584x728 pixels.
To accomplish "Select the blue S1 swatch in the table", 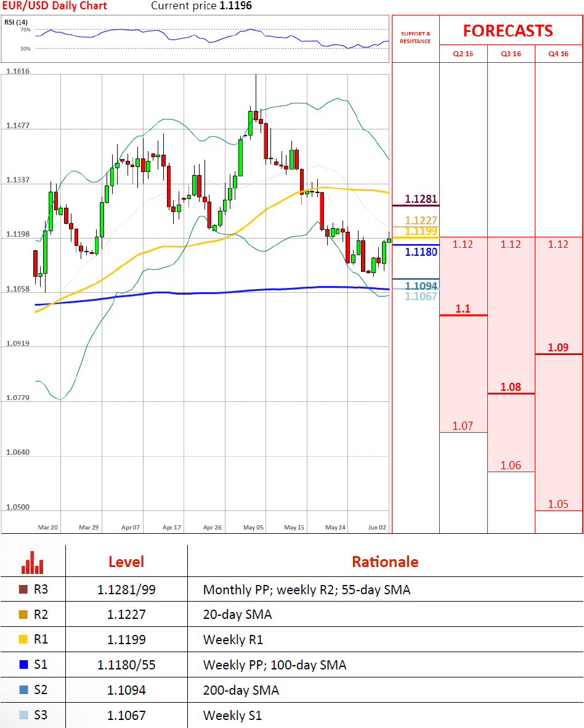I will 23,665.
